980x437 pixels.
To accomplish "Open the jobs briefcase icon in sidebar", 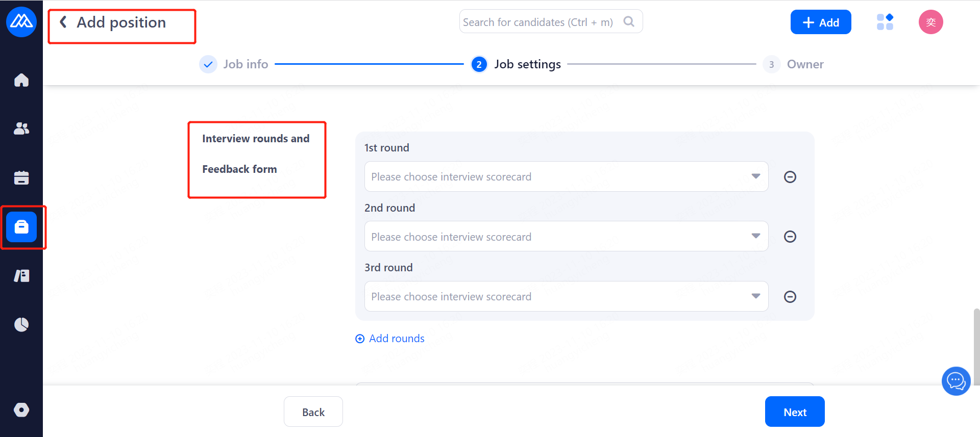I will click(x=21, y=227).
